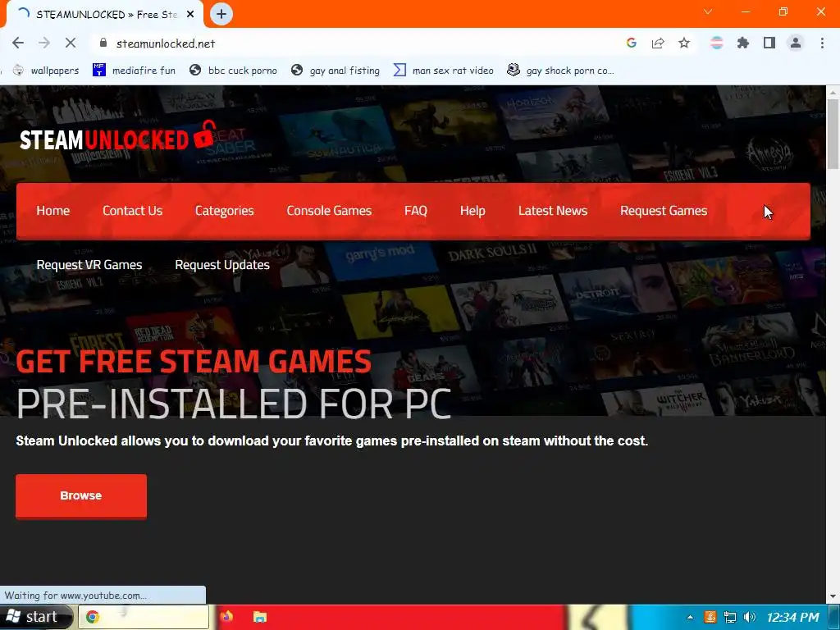Open the mediafire fun bookmark
840x630 pixels.
(134, 71)
